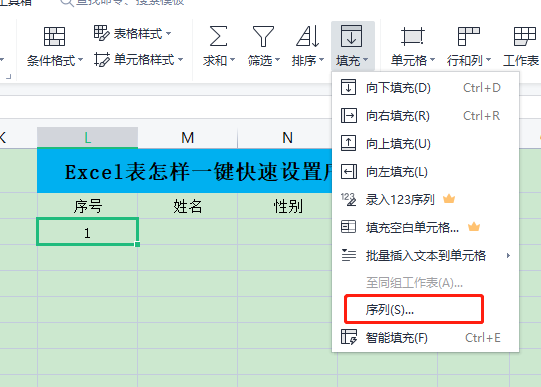This screenshot has width=541, height=387.
Task: Select the cell containing 姓名
Action: point(188,206)
